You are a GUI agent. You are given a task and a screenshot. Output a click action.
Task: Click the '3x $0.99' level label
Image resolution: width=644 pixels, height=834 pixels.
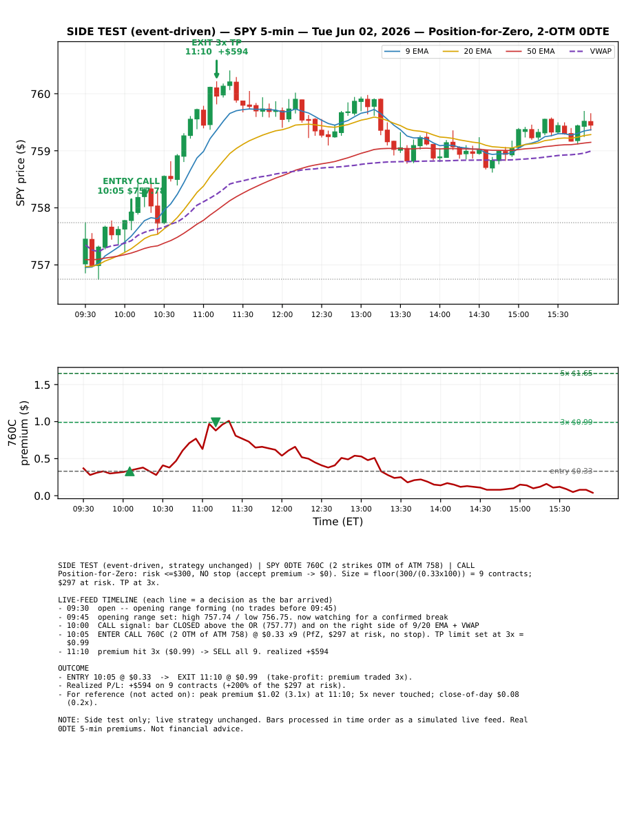(x=576, y=423)
